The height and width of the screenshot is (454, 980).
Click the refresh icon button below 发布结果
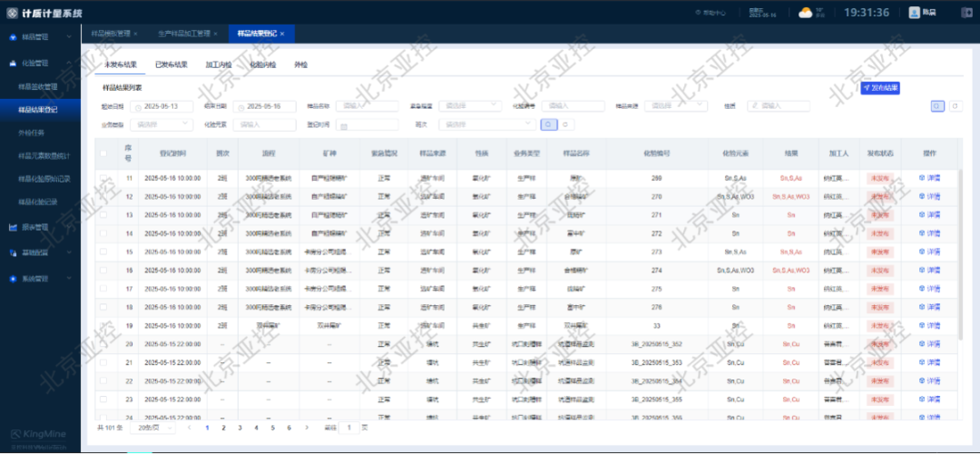pyautogui.click(x=955, y=106)
